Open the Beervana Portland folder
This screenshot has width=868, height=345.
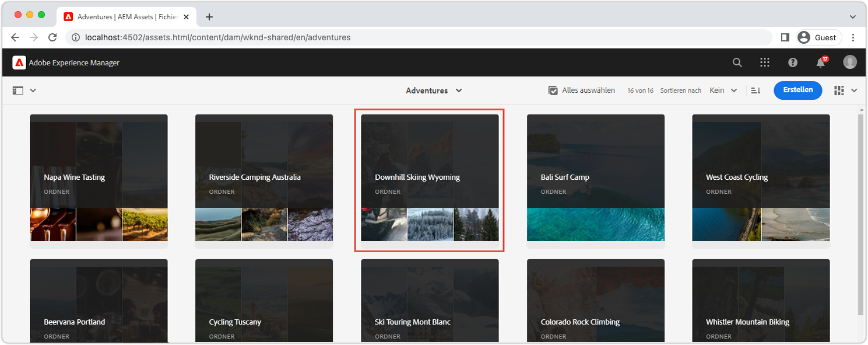[99, 301]
